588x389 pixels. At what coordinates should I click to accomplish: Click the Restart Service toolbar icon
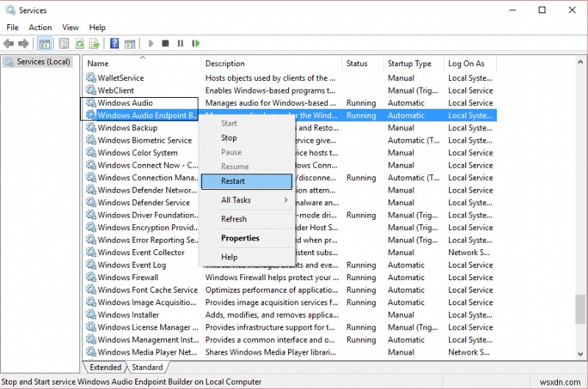(197, 44)
